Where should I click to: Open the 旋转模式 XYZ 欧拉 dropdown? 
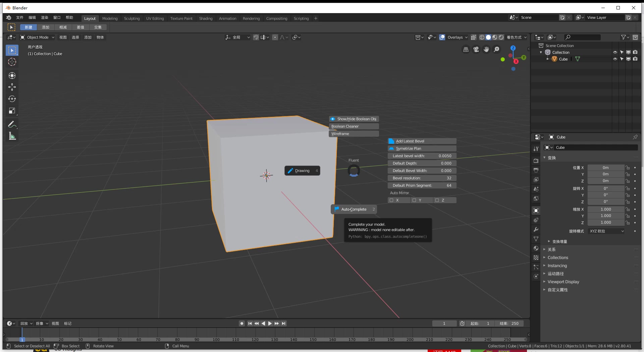(606, 231)
